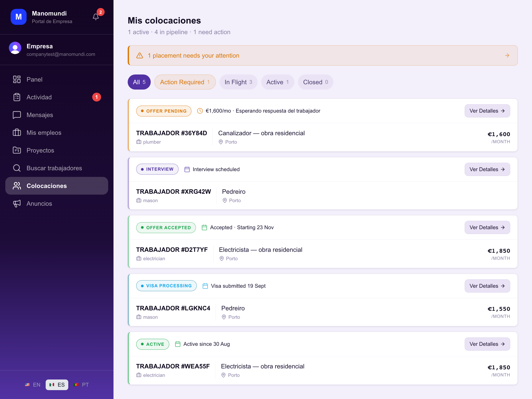
Task: Click Buscar trabajadores search icon
Action: pos(17,168)
